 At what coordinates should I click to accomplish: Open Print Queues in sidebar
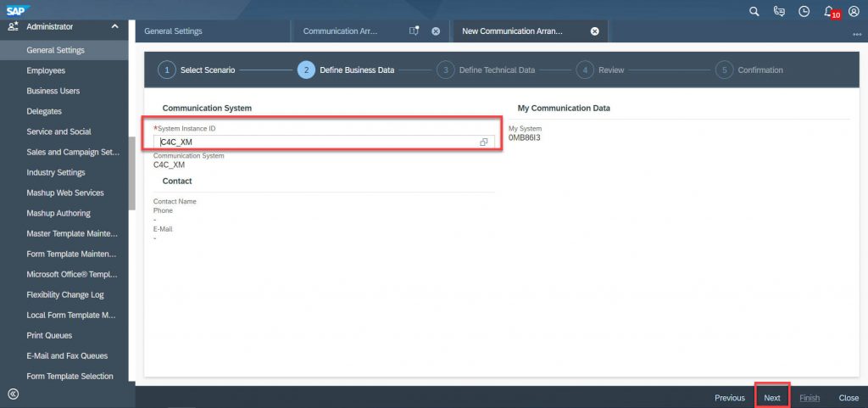pyautogui.click(x=64, y=336)
